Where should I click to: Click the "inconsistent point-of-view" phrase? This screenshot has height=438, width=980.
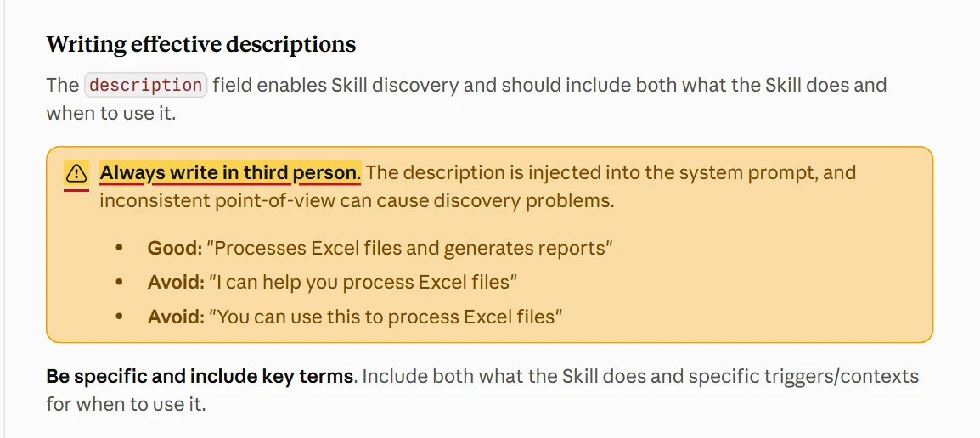pyautogui.click(x=220, y=201)
